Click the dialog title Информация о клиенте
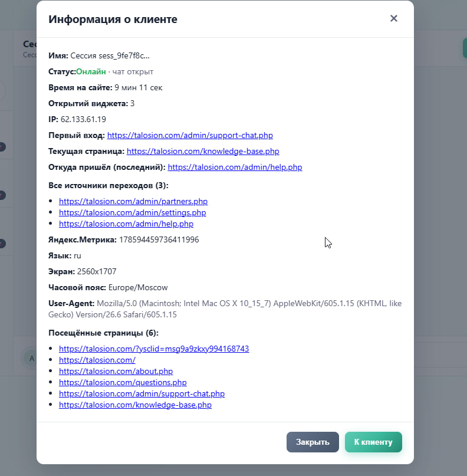467x476 pixels. [x=113, y=19]
